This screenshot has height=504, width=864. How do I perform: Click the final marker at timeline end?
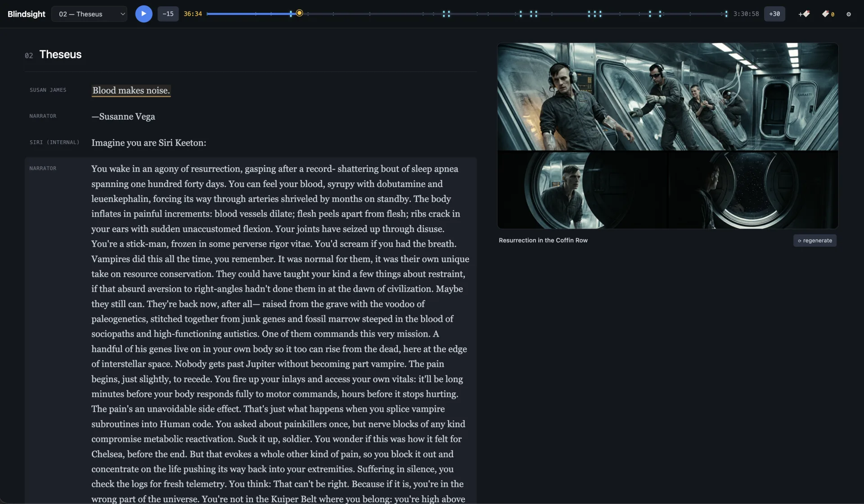[726, 14]
